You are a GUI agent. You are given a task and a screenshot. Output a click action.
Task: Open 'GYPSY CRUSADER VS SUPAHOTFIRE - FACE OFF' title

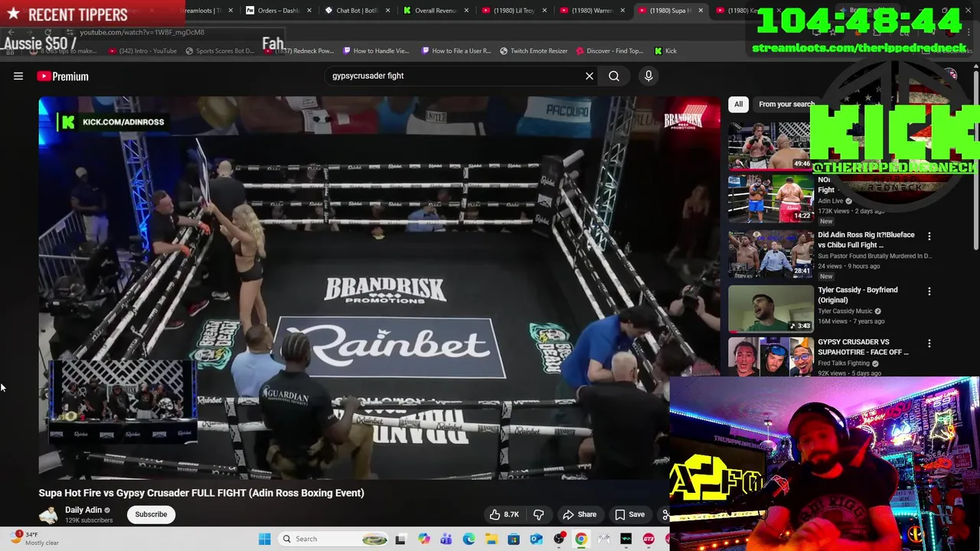863,347
